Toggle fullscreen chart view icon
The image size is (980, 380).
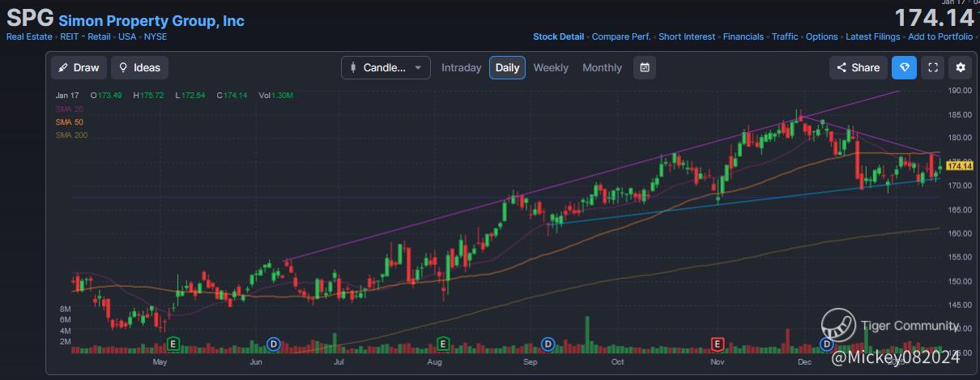coord(933,67)
